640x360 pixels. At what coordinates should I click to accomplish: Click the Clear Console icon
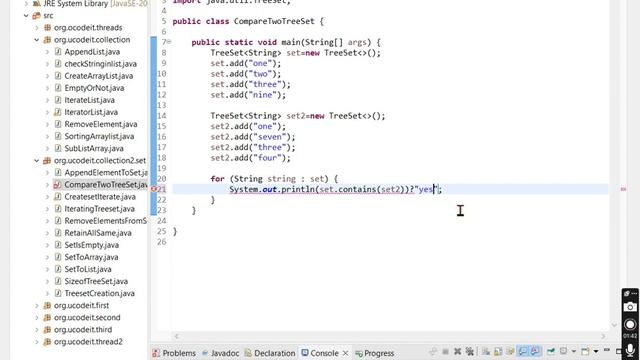pyautogui.click(x=486, y=351)
